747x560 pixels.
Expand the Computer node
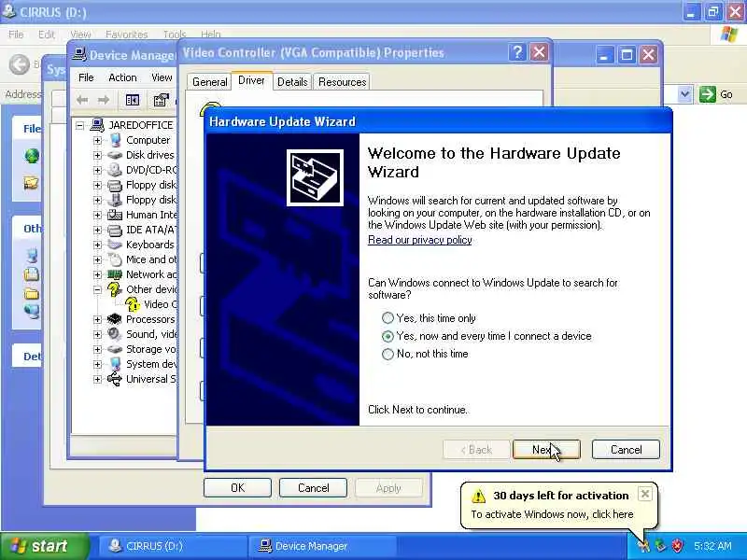pos(97,141)
